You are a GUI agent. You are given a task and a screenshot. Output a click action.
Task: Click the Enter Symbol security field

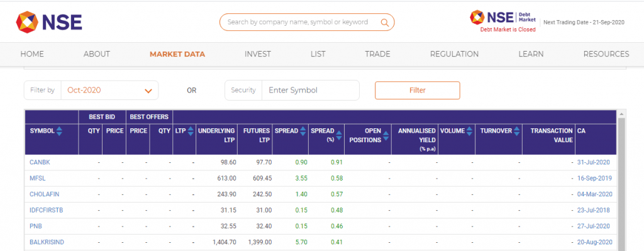pos(311,91)
